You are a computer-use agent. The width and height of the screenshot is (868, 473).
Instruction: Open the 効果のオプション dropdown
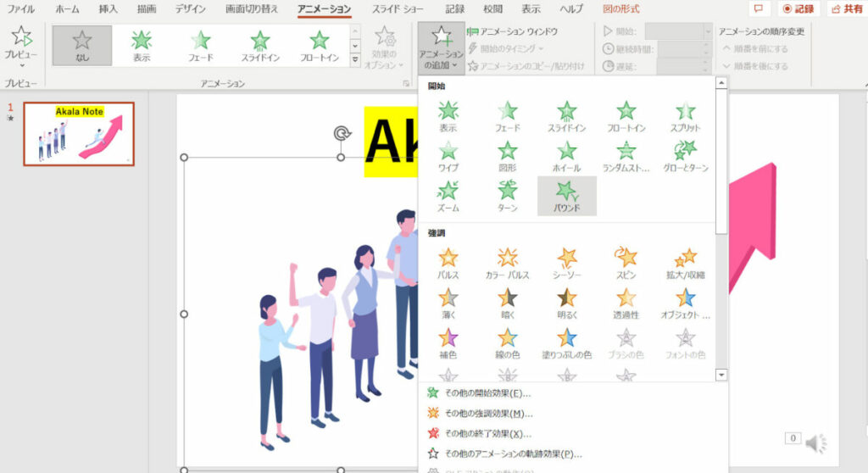point(384,48)
